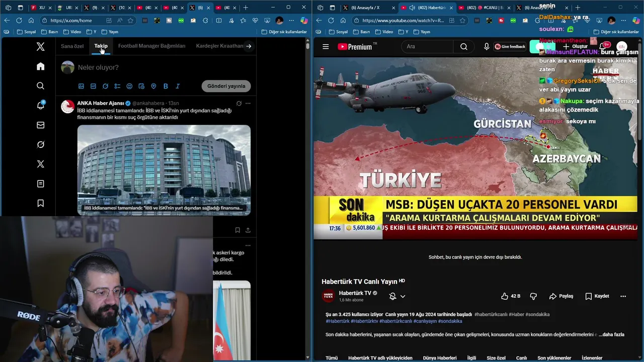Click Paylaş share button
644x362 pixels.
(561, 296)
